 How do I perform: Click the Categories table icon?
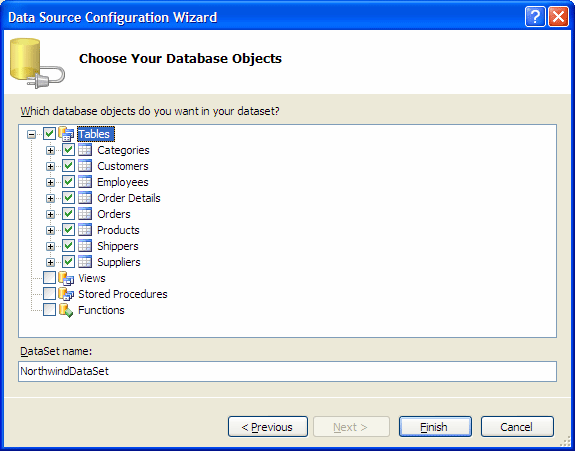[x=85, y=150]
